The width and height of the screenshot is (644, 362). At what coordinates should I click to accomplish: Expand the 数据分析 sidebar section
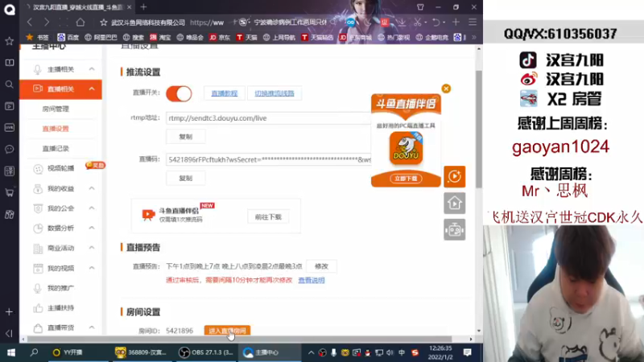coord(92,228)
